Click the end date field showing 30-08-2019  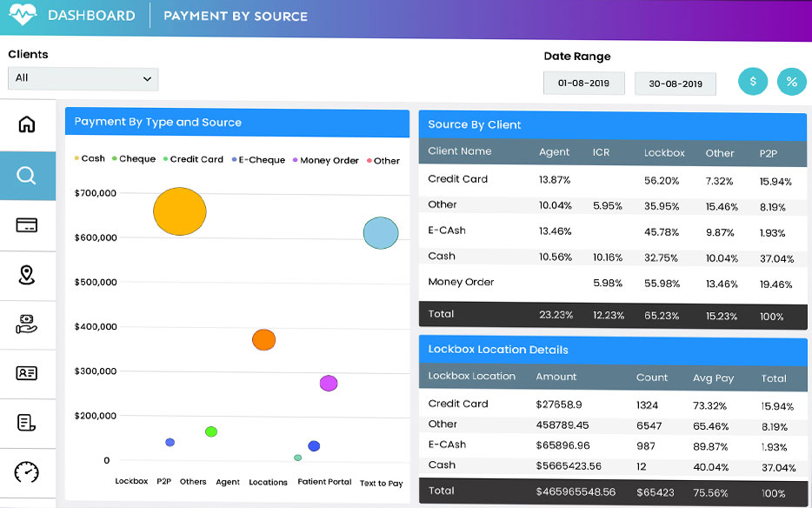676,83
